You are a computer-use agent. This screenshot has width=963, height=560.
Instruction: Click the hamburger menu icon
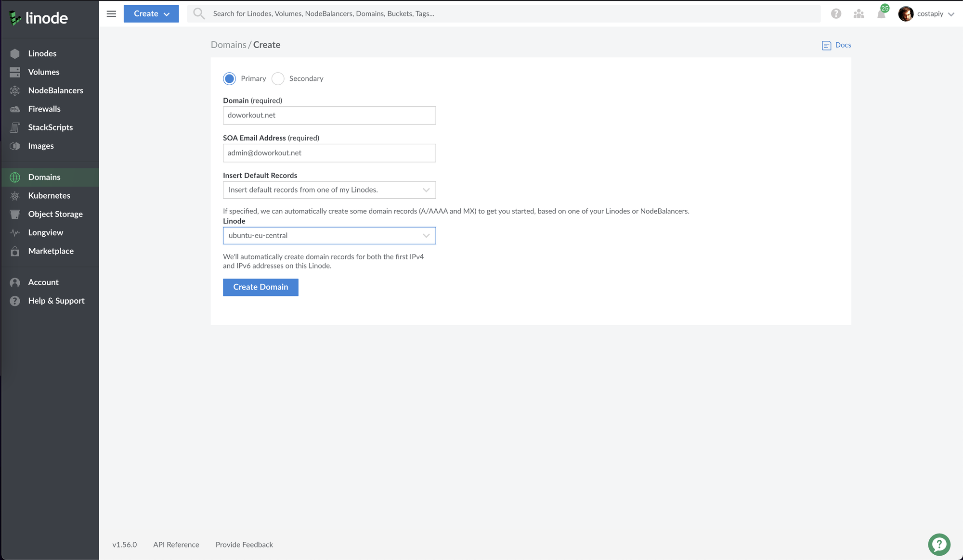pyautogui.click(x=111, y=13)
